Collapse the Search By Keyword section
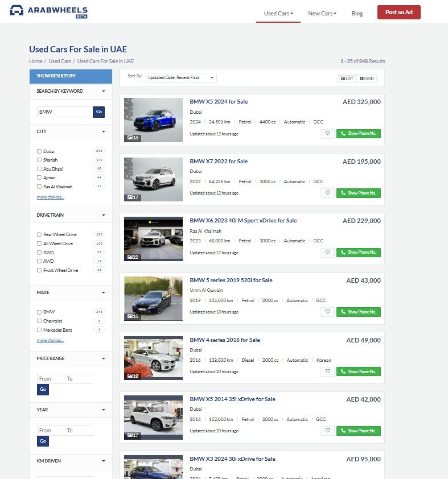 point(71,91)
